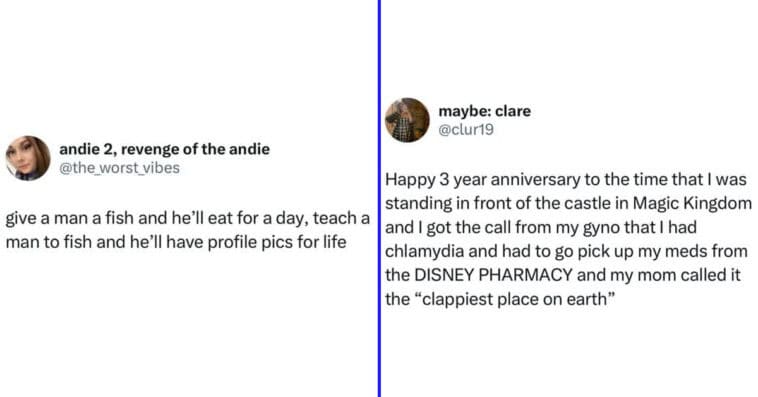The height and width of the screenshot is (397, 758).
Task: Click the blue vertical divider line
Action: pyautogui.click(x=379, y=198)
